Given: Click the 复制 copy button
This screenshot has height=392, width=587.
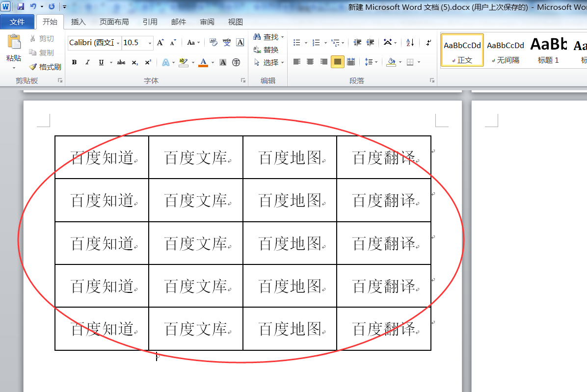Looking at the screenshot, I should click(42, 52).
